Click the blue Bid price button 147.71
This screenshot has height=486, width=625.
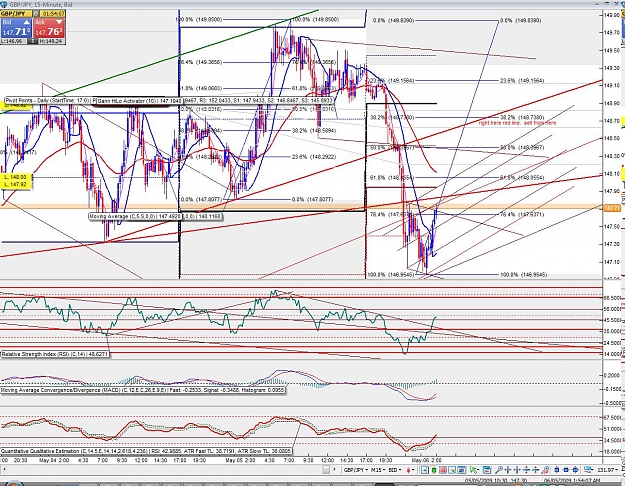pos(16,28)
